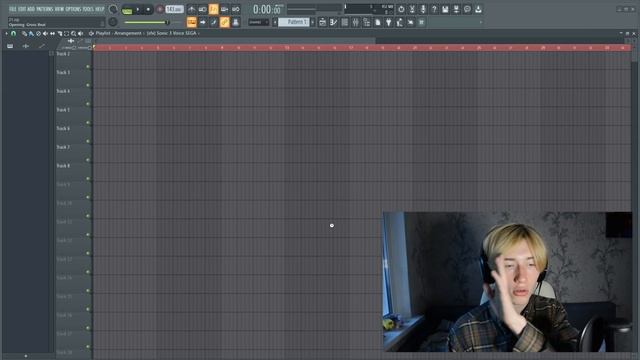Select the playlist Paint brush tool

click(31, 33)
